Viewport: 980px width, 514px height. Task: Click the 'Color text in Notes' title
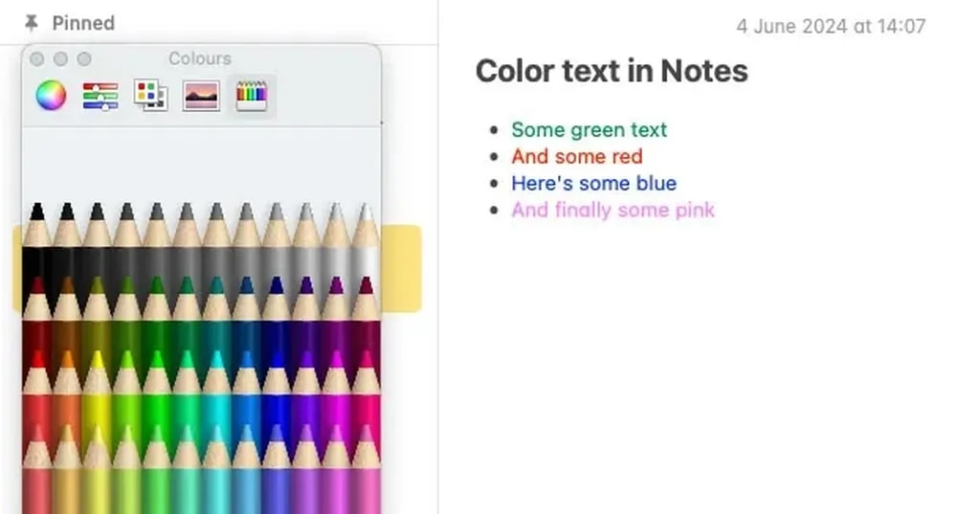611,71
